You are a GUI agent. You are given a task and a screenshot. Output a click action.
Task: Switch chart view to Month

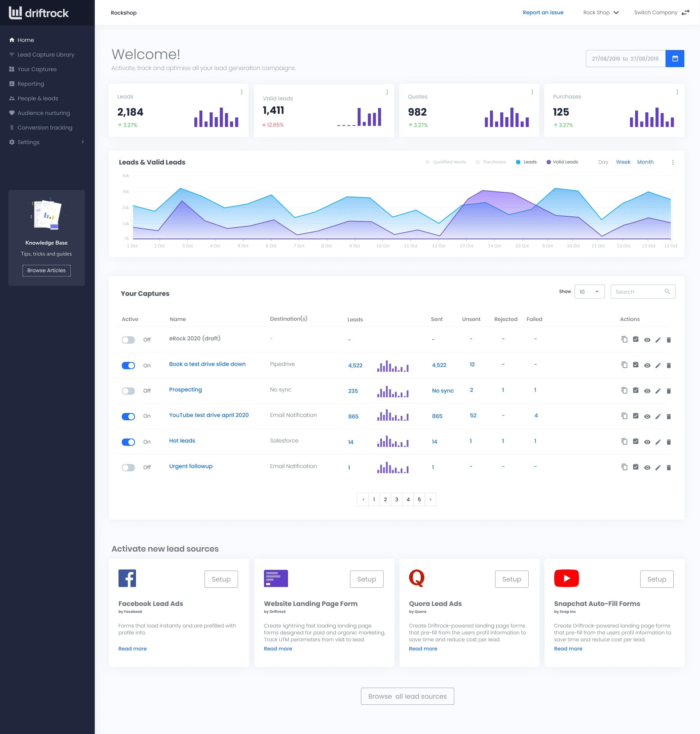(x=645, y=162)
